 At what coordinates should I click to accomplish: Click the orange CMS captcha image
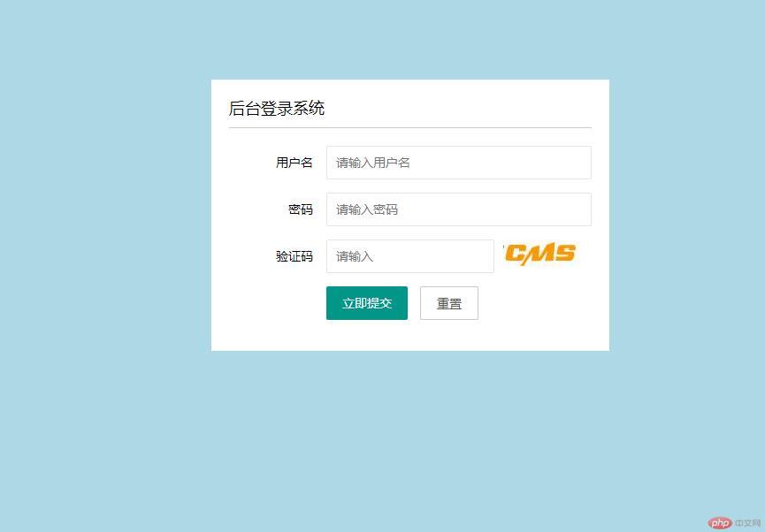pos(539,255)
